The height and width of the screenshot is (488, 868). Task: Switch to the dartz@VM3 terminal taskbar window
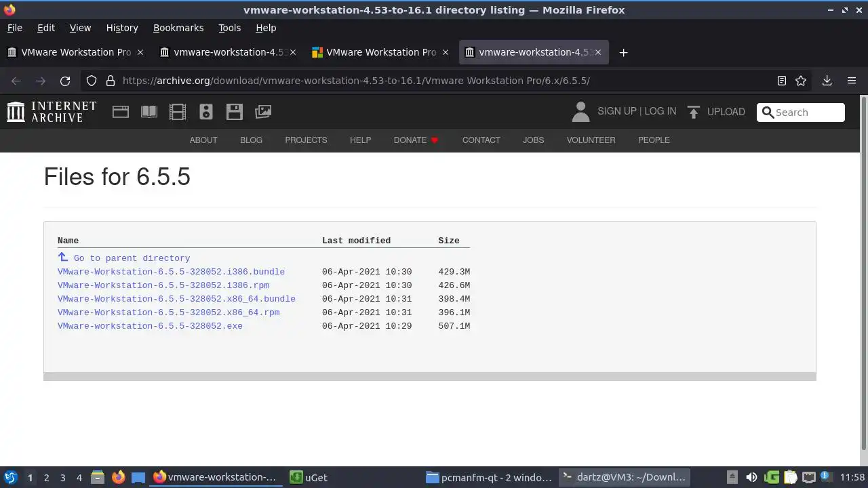pos(625,477)
